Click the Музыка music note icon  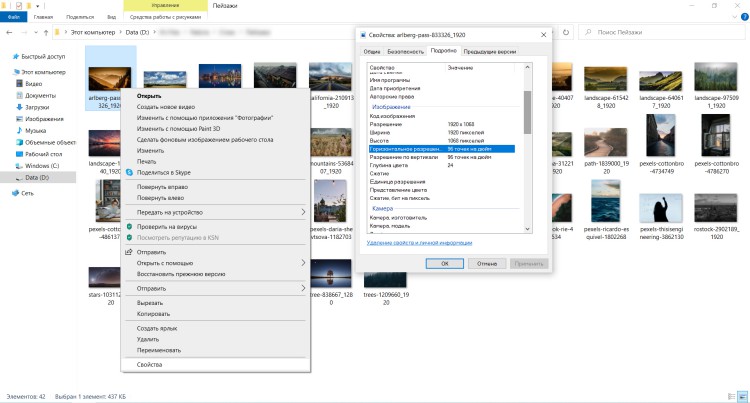point(17,130)
